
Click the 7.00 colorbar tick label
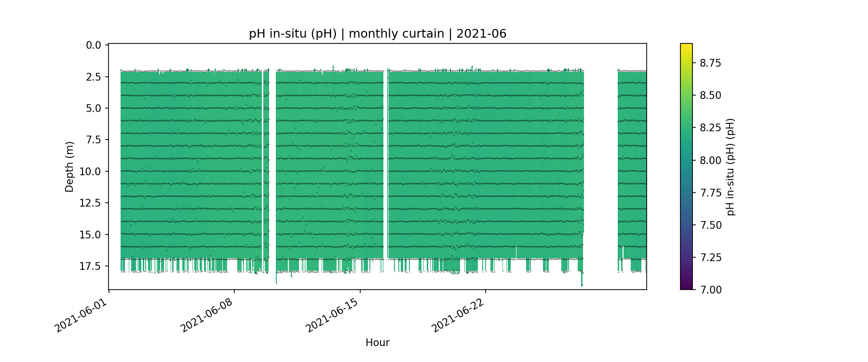pyautogui.click(x=710, y=290)
